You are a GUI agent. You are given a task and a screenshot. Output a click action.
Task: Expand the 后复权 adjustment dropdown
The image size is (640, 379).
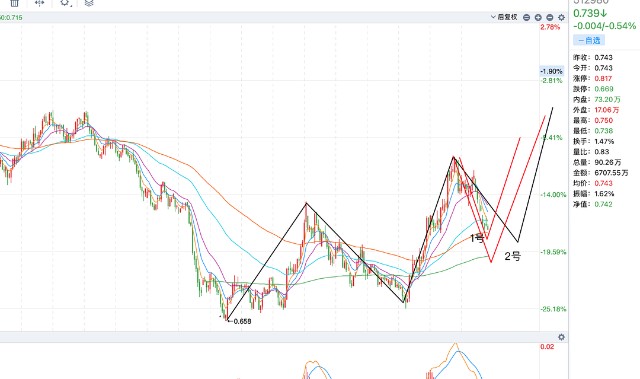point(504,17)
